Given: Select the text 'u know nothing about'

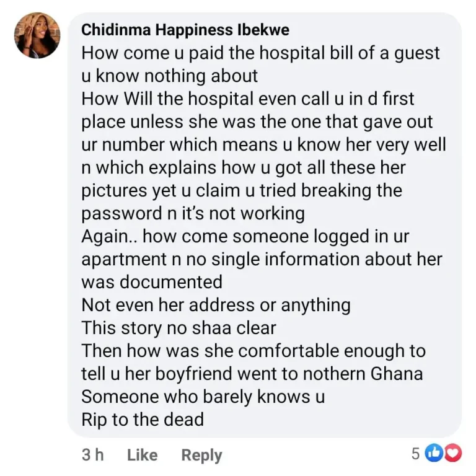Looking at the screenshot, I should pos(169,76).
